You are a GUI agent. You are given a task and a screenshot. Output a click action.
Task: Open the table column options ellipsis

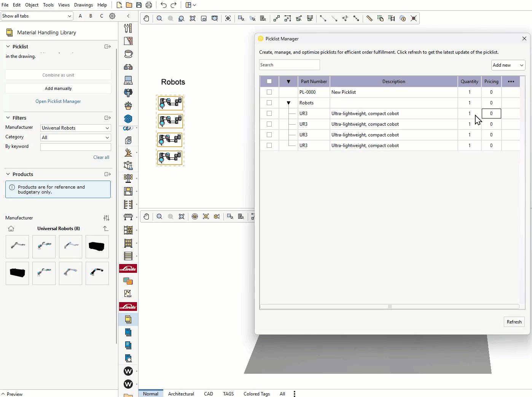tap(511, 82)
